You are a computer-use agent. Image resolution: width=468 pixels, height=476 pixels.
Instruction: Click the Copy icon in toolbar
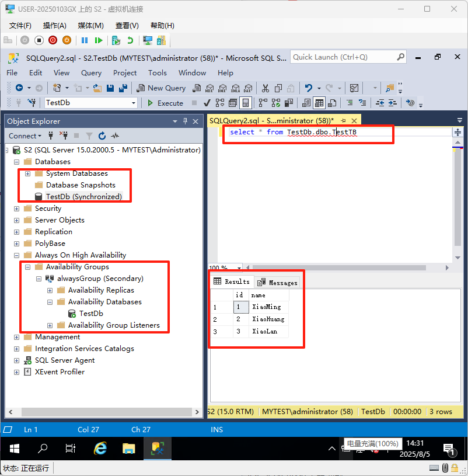click(278, 88)
